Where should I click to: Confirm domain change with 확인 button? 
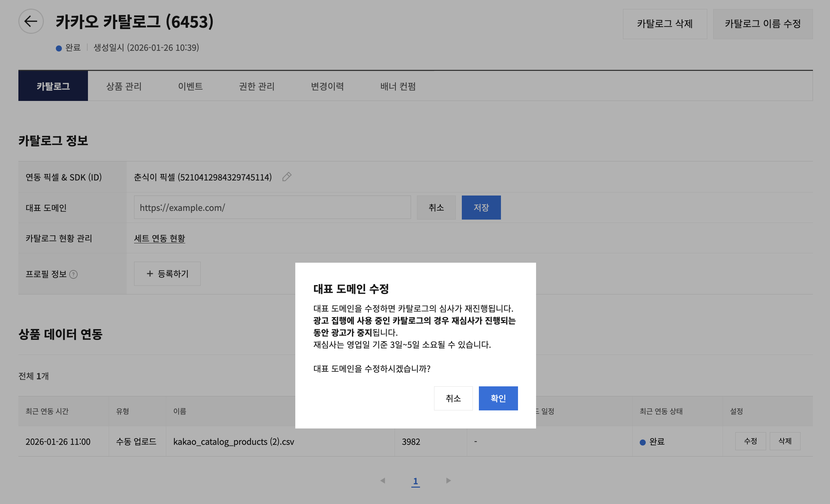point(498,398)
